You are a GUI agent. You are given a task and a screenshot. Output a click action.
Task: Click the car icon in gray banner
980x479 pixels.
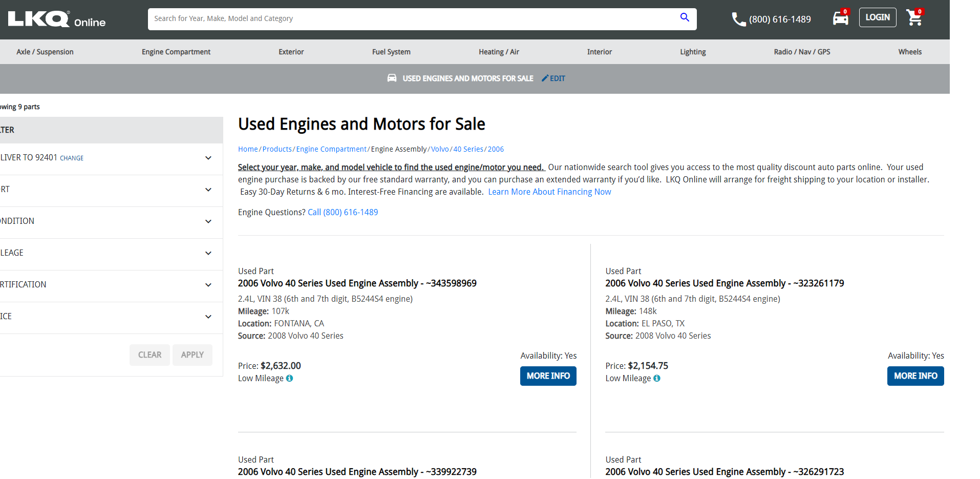(x=392, y=78)
